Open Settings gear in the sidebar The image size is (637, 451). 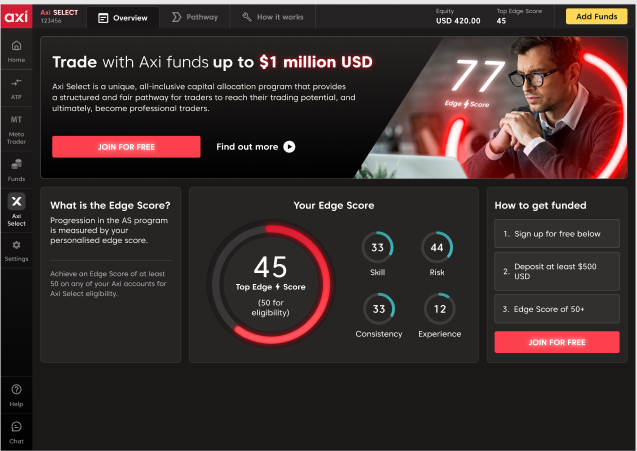point(16,250)
